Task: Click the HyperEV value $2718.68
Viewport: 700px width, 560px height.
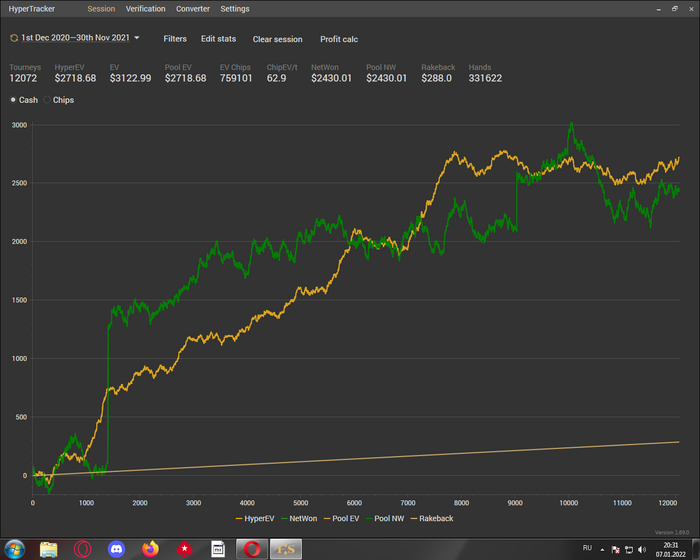Action: pos(75,78)
